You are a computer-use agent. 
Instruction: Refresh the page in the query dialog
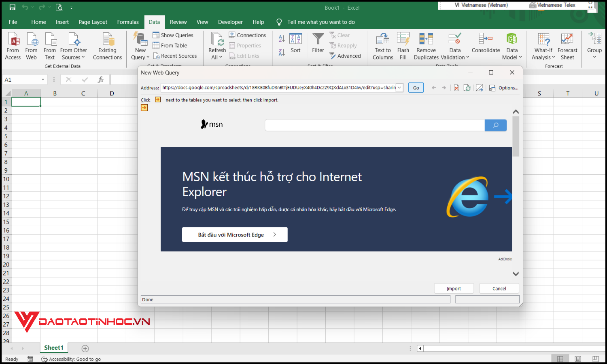point(467,87)
